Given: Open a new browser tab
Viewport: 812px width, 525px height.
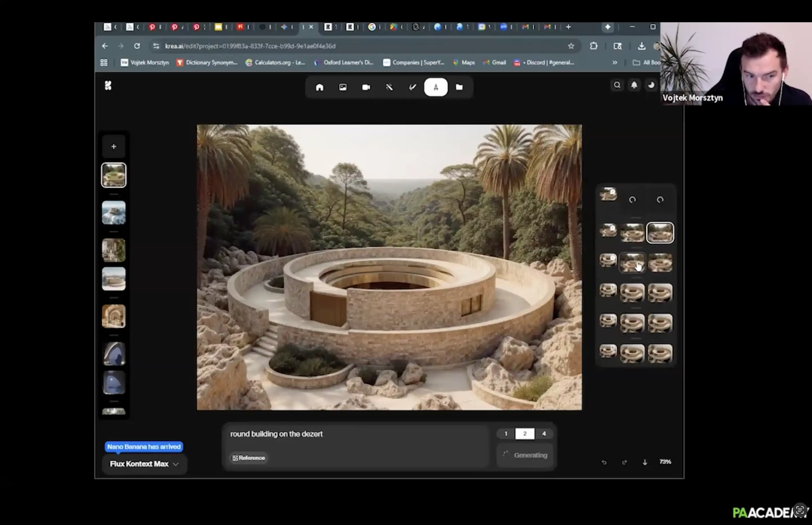Looking at the screenshot, I should pos(568,27).
